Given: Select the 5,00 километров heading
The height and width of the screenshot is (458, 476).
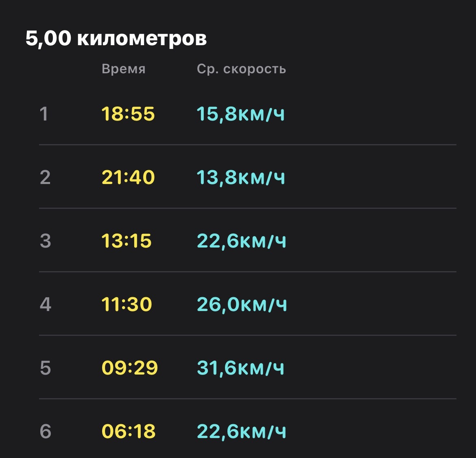Looking at the screenshot, I should click(116, 39).
